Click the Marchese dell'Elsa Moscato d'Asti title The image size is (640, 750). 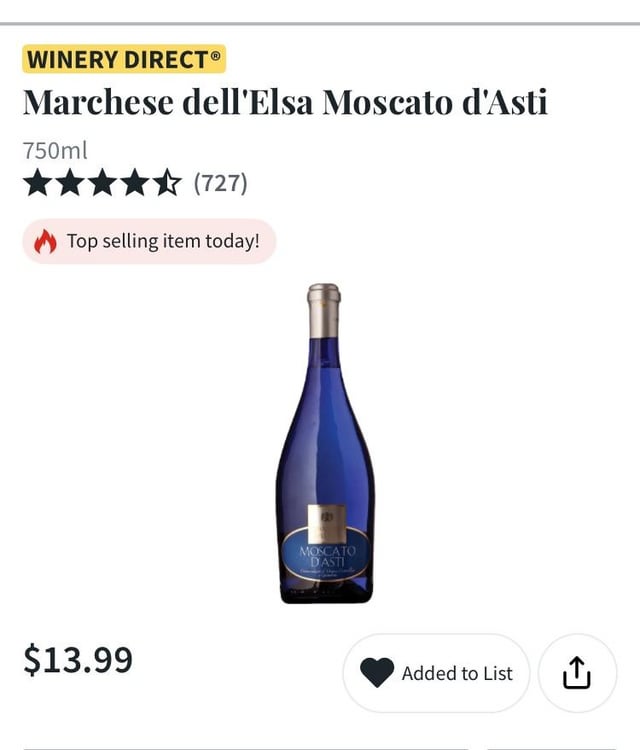(285, 103)
